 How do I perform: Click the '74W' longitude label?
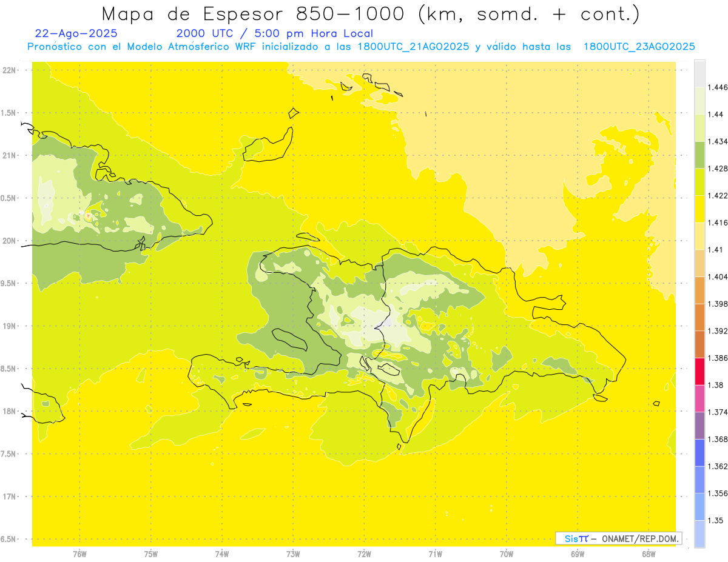[x=222, y=554]
